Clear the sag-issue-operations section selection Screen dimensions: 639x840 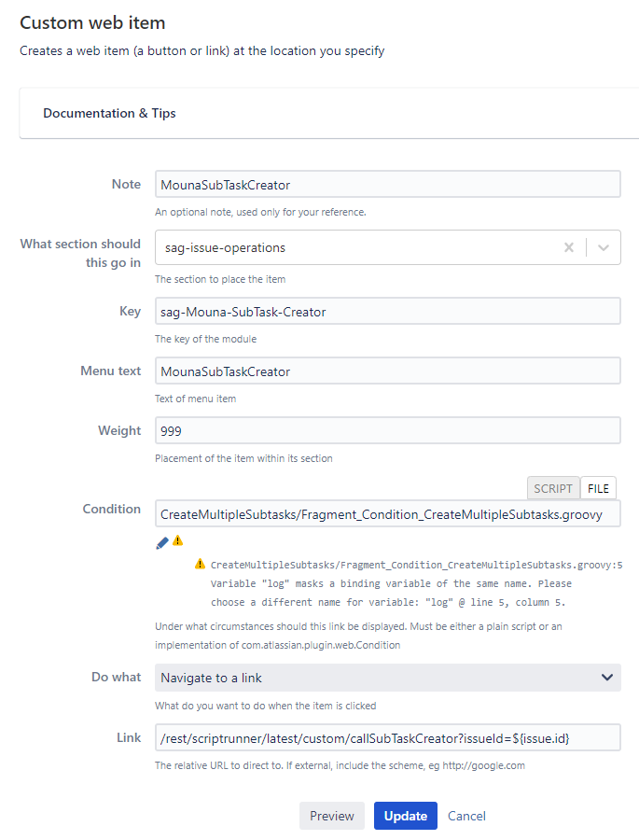[x=569, y=247]
